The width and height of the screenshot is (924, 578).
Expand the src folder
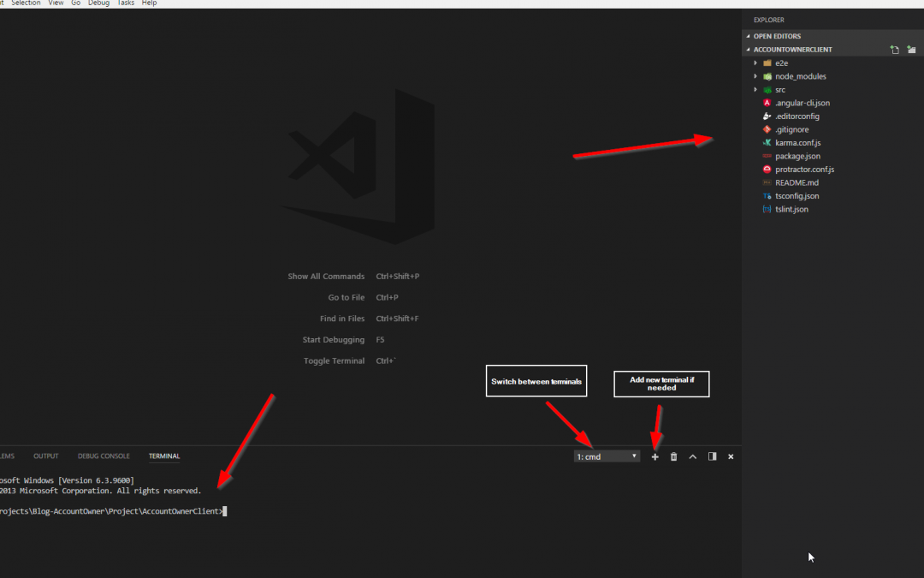779,90
